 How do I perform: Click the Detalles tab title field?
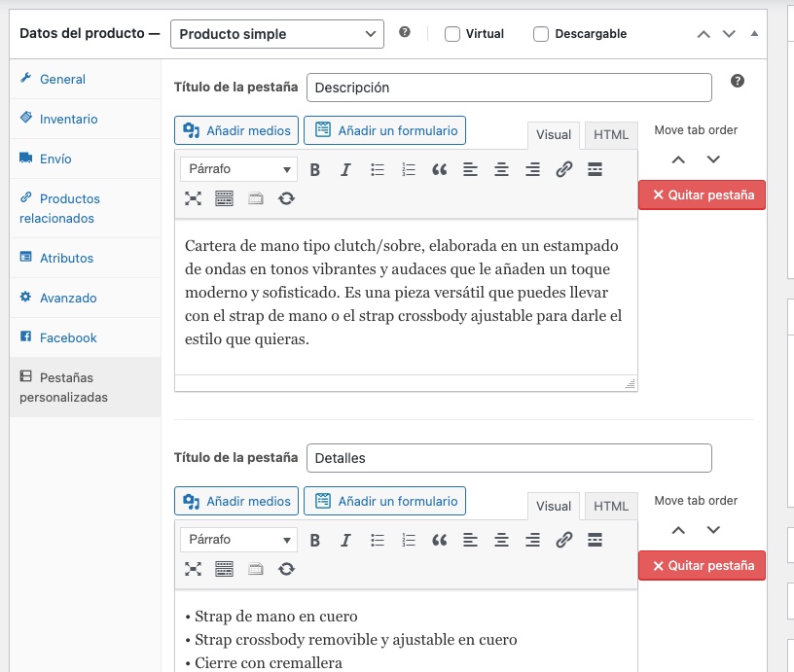point(509,458)
